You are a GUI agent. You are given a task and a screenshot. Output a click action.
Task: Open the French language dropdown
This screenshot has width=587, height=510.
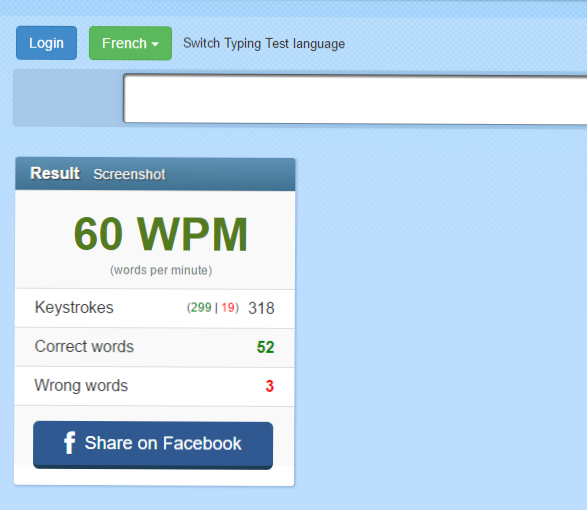(130, 43)
